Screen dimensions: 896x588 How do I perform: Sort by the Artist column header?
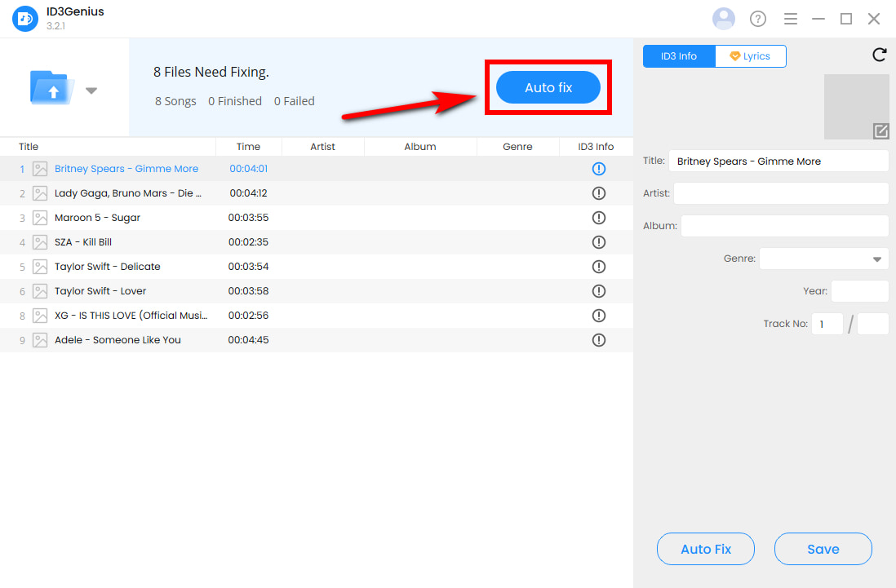[x=323, y=147]
